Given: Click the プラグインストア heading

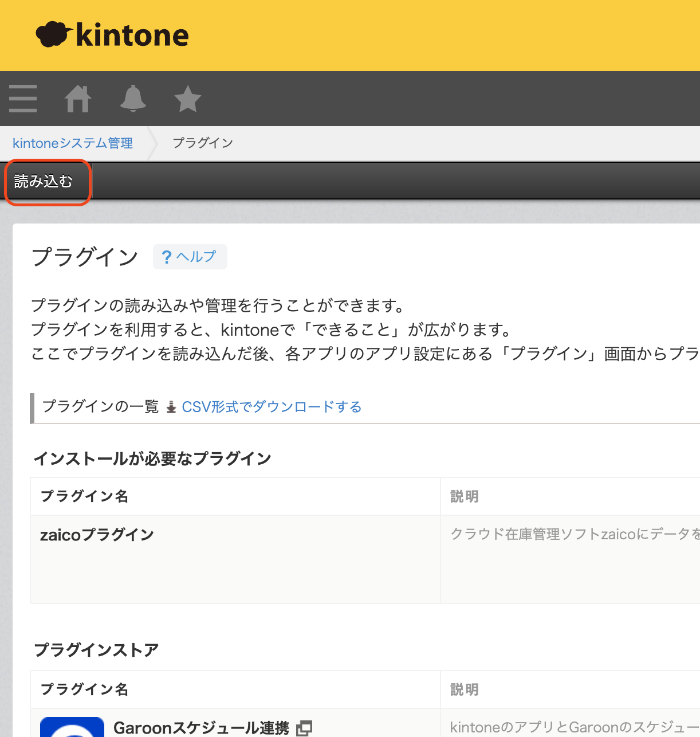Looking at the screenshot, I should pyautogui.click(x=96, y=650).
